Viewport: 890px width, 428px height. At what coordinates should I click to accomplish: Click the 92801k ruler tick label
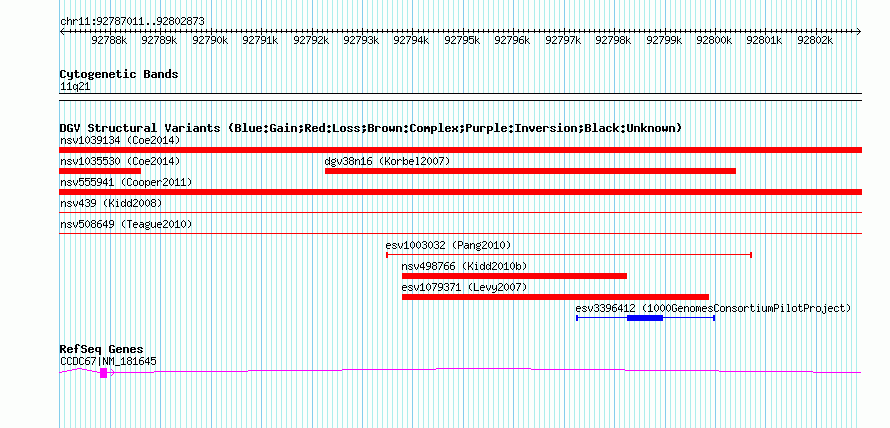[x=765, y=40]
